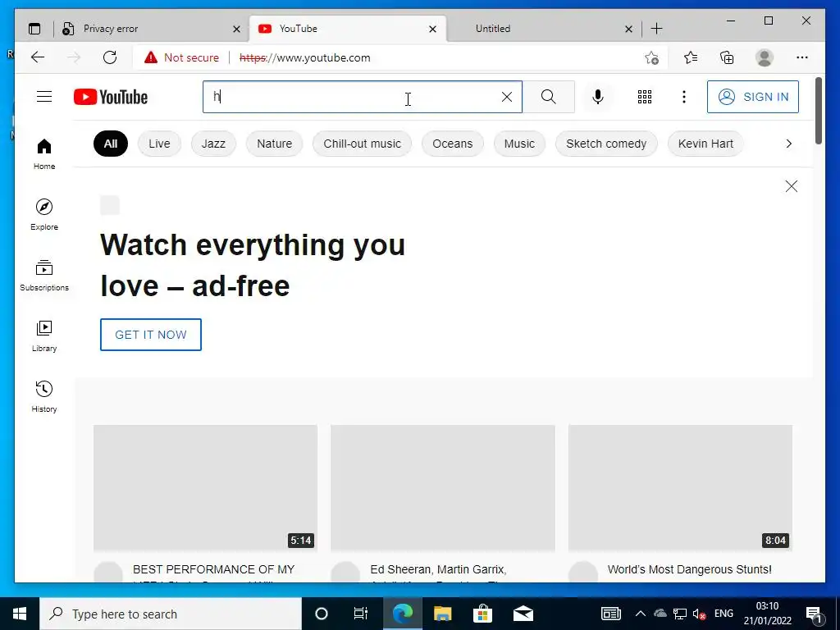The image size is (840, 630).
Task: Click the magnifier search button
Action: (549, 97)
